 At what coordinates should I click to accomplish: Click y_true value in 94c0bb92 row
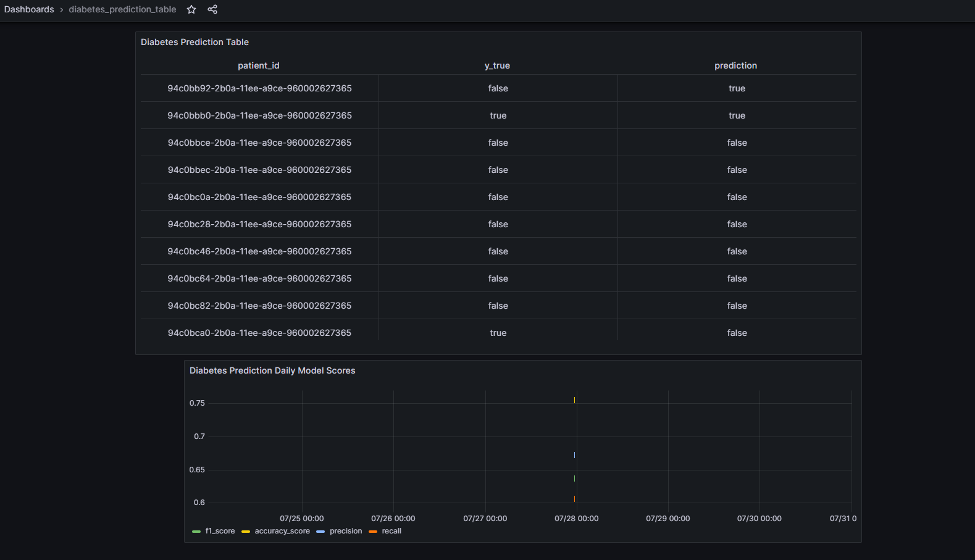pyautogui.click(x=498, y=88)
